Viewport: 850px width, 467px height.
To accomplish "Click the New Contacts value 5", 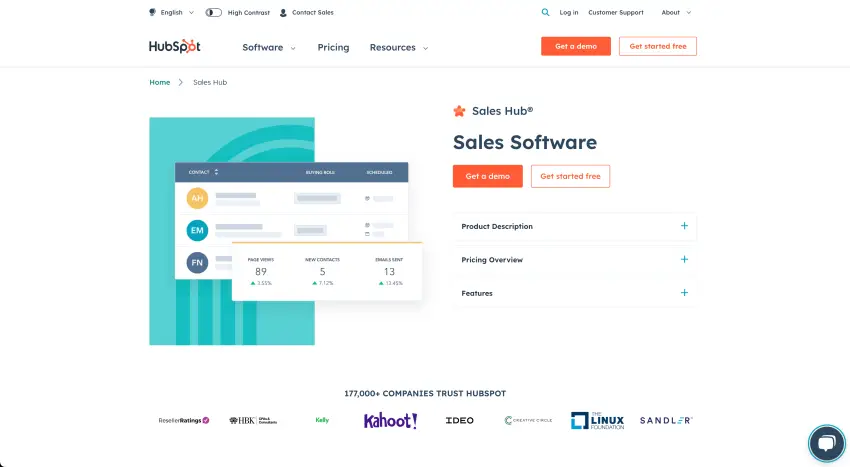I will 323,272.
